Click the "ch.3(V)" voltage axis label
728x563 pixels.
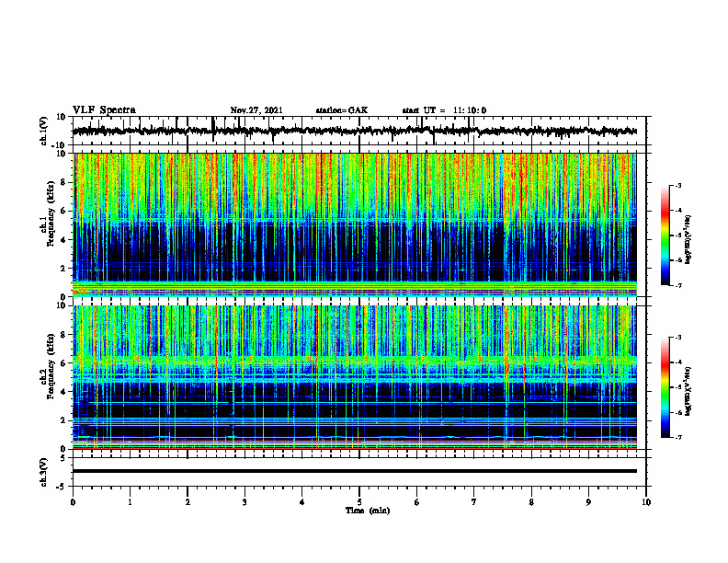coord(43,473)
